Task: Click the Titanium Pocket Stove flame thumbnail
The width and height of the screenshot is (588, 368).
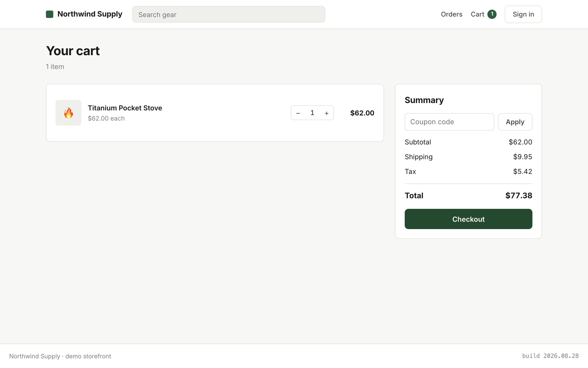Action: pyautogui.click(x=68, y=113)
